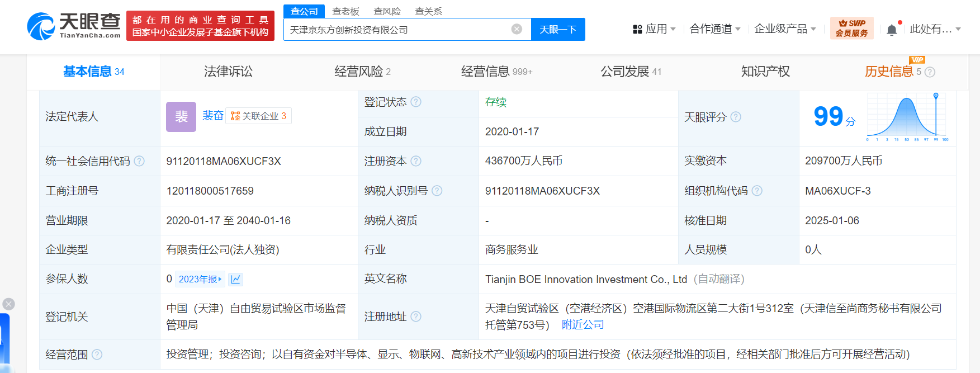
Task: Open the notification bell
Action: pos(892,30)
